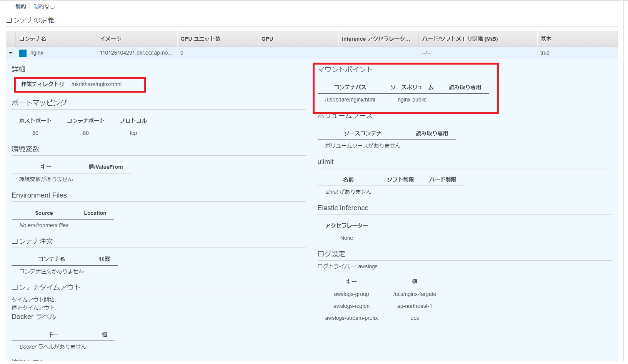Image resolution: width=628 pixels, height=364 pixels.
Task: Click the コンテナ注文 section heading
Action: point(32,241)
